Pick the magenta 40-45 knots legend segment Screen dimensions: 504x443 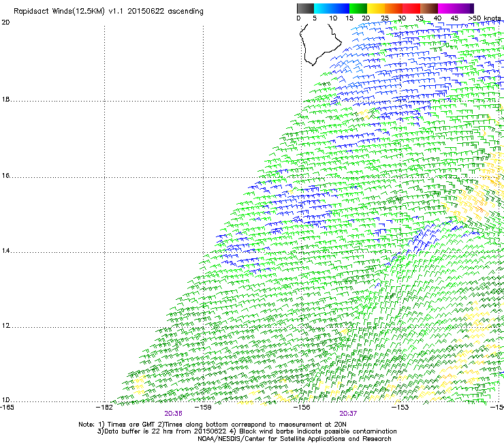[447, 8]
